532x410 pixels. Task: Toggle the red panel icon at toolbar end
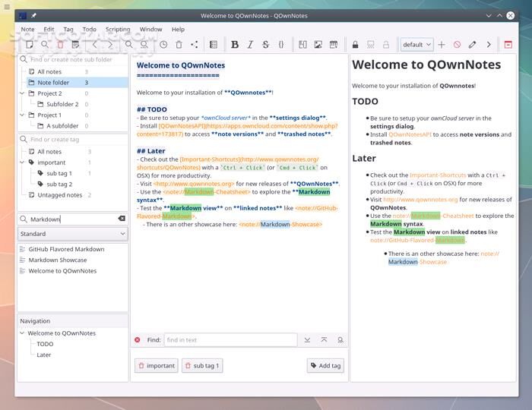508,44
